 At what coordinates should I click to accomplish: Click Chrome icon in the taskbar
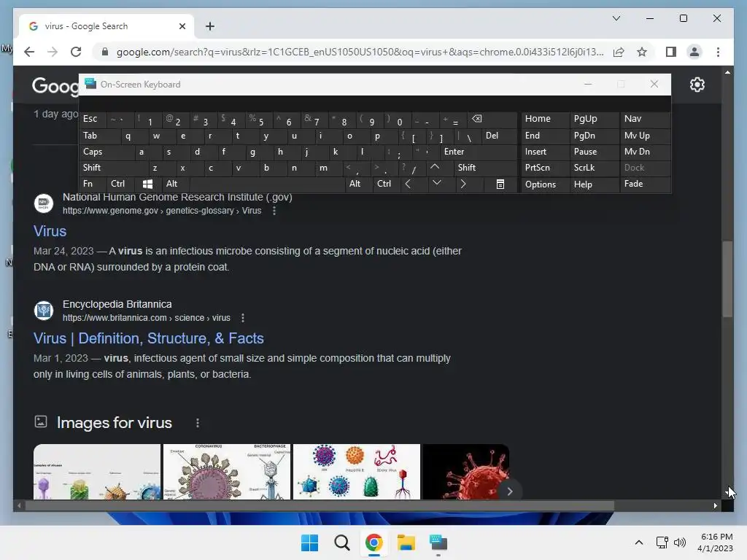tap(374, 542)
